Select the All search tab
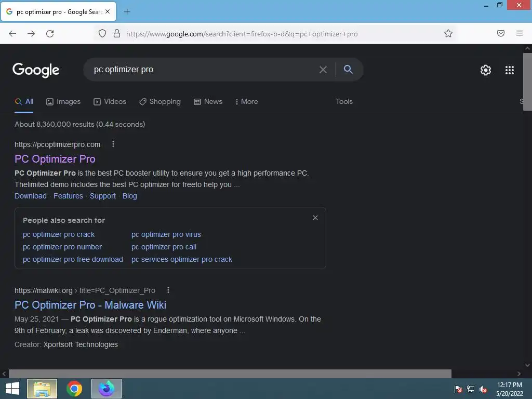This screenshot has height=399, width=532. 24,101
